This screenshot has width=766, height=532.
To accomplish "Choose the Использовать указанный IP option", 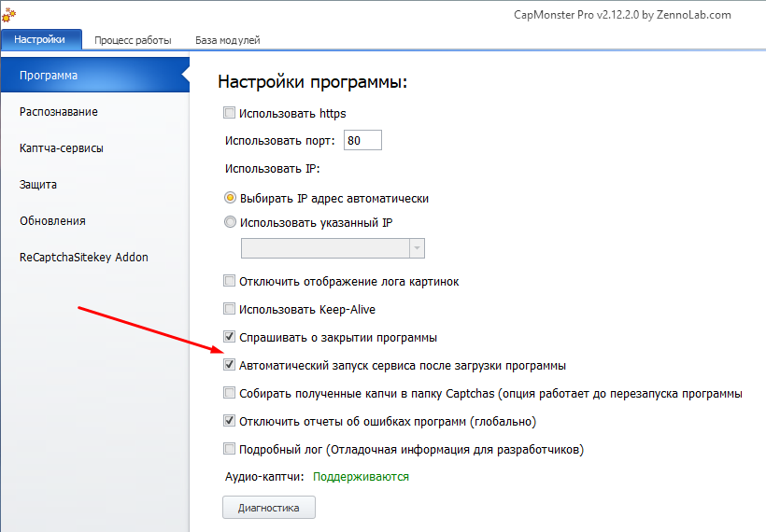I will [x=230, y=223].
